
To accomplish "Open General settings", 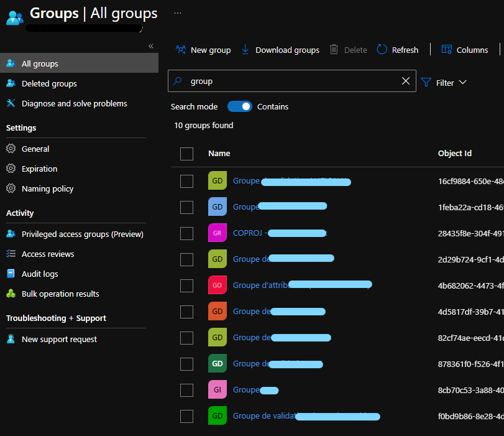I will tap(35, 149).
